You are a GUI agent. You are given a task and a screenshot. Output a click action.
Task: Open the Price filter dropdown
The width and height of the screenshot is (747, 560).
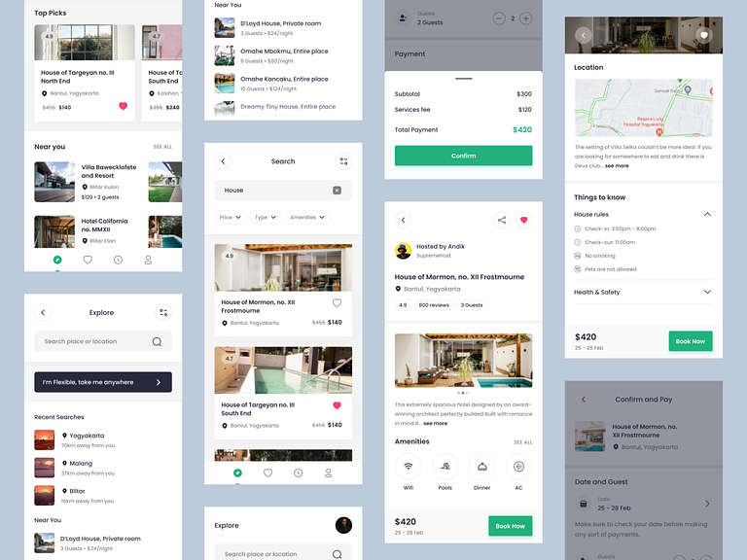point(231,218)
